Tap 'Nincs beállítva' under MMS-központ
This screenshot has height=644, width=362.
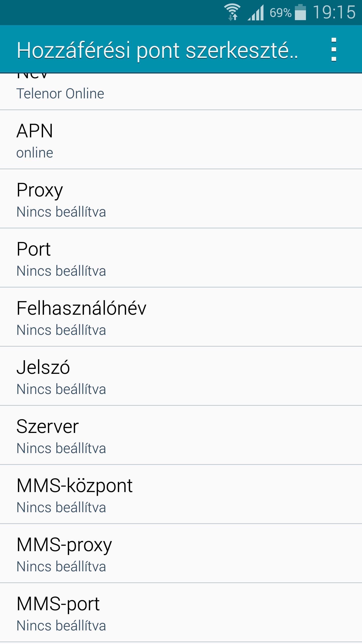point(61,507)
